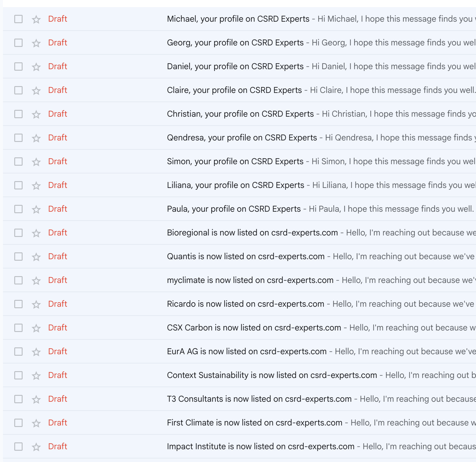Star the Impact Institute draft
The height and width of the screenshot is (462, 476).
(x=36, y=447)
